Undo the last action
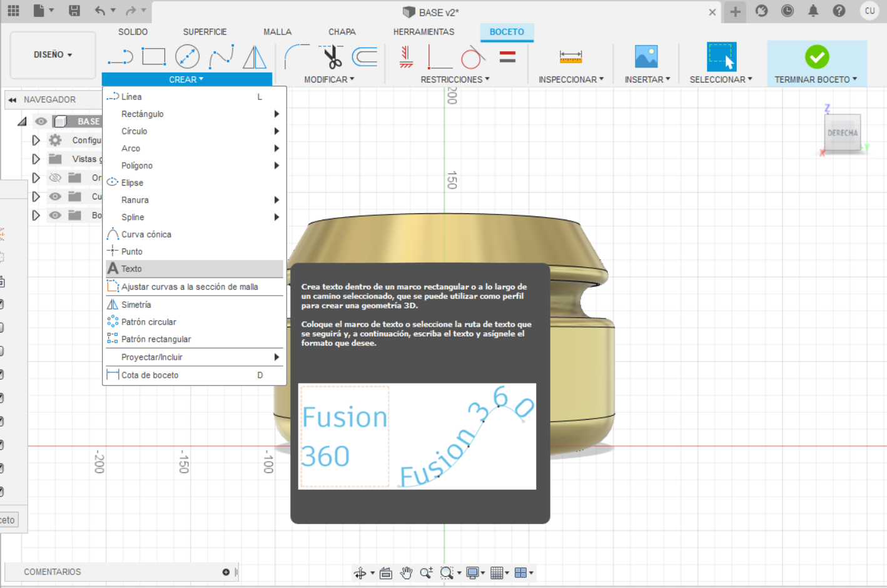Viewport: 887px width, 588px height. click(100, 11)
